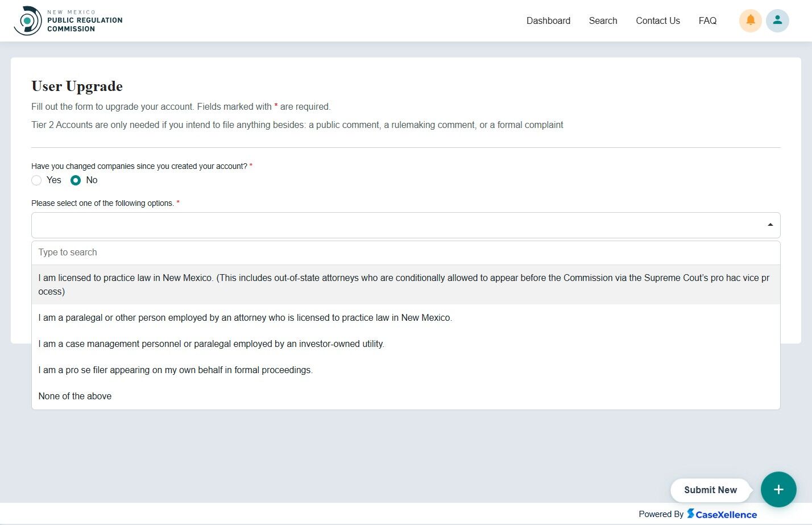Choose the pro se filer option
The image size is (812, 525).
click(x=175, y=370)
